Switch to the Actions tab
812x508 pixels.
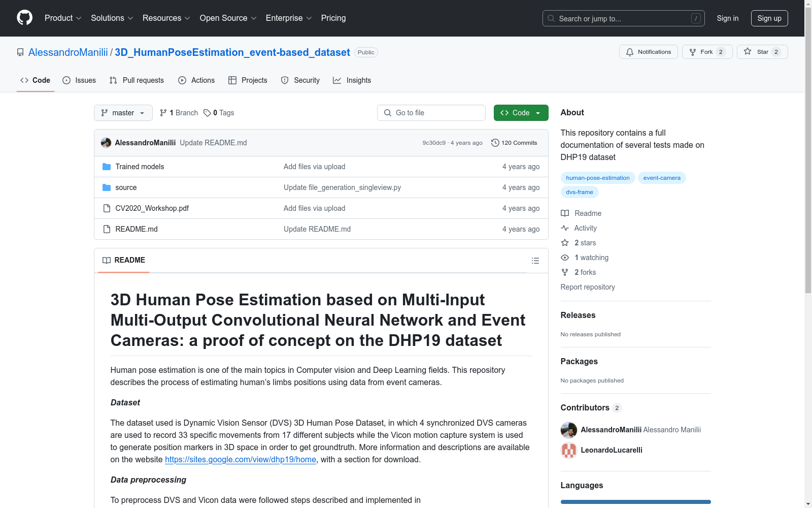point(196,80)
